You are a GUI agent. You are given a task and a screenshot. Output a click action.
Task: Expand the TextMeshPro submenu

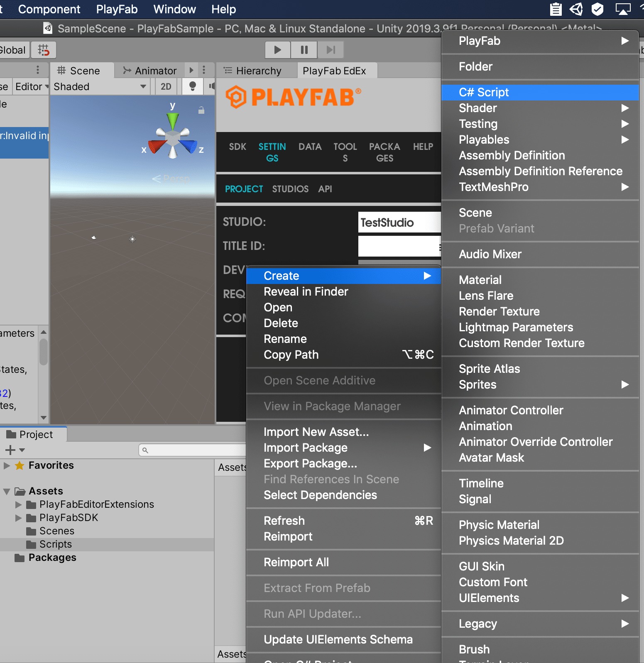540,187
